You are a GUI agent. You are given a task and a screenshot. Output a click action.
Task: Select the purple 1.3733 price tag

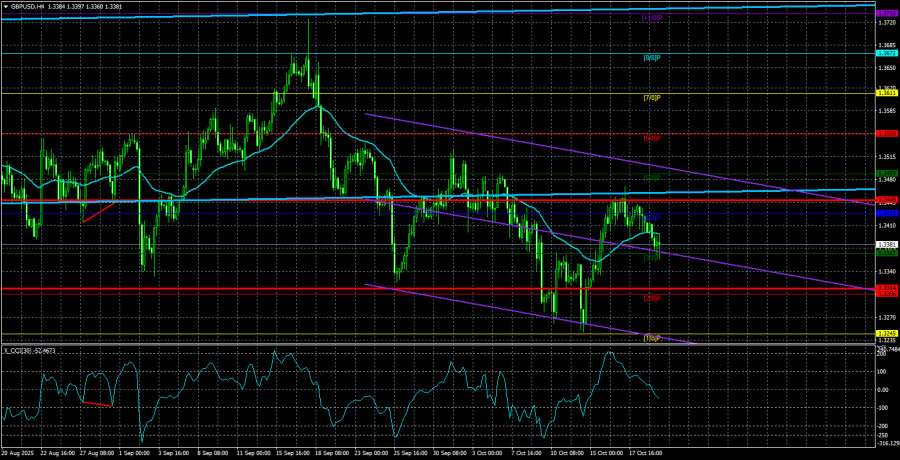tap(885, 12)
